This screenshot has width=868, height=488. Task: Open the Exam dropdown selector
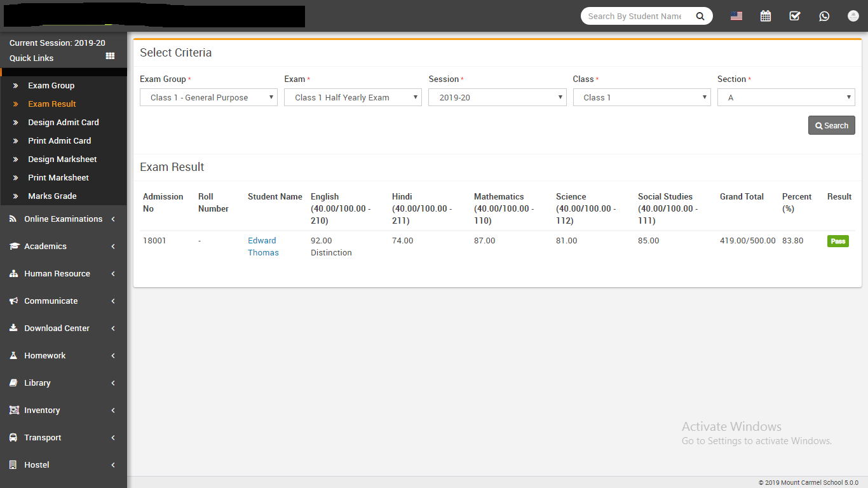coord(353,98)
